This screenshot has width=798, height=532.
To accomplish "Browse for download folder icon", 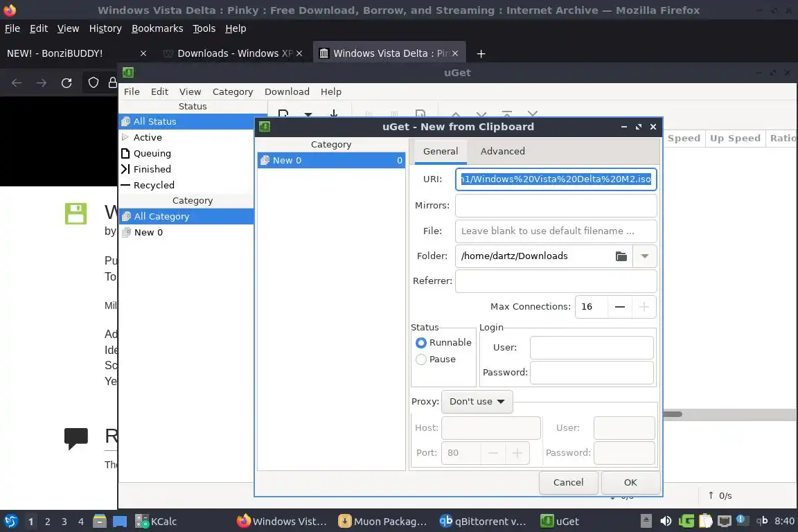I will pyautogui.click(x=621, y=256).
